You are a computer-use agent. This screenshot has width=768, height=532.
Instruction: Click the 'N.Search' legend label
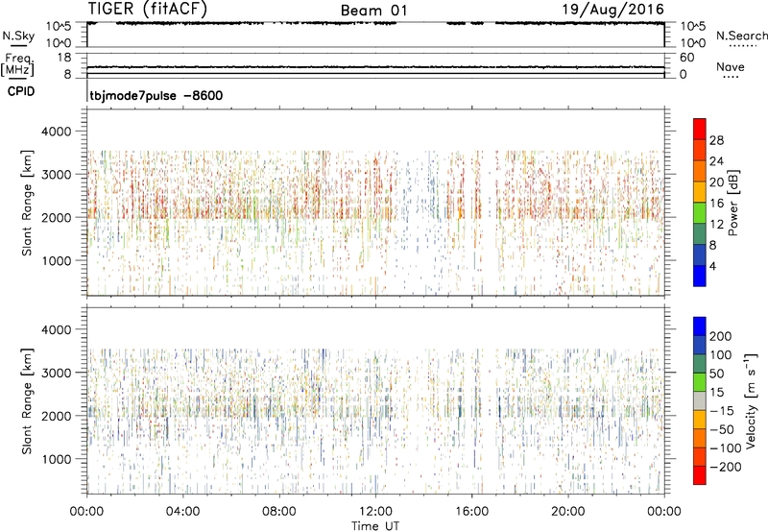[742, 36]
